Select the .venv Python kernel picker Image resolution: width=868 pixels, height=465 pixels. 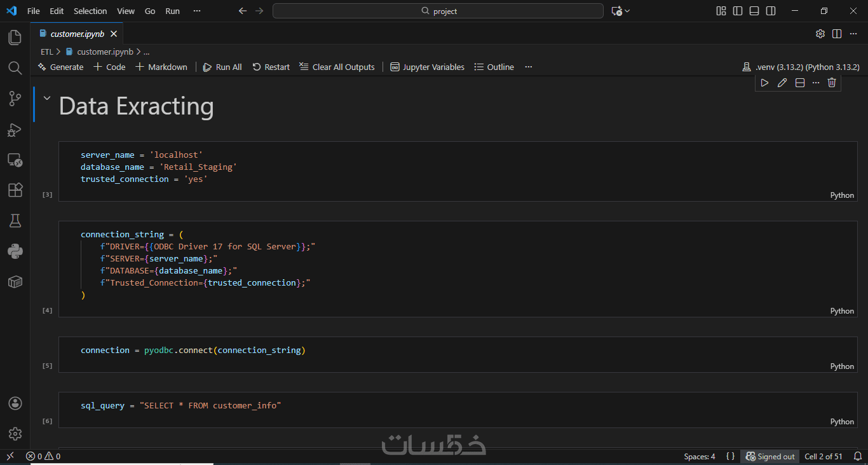[801, 67]
